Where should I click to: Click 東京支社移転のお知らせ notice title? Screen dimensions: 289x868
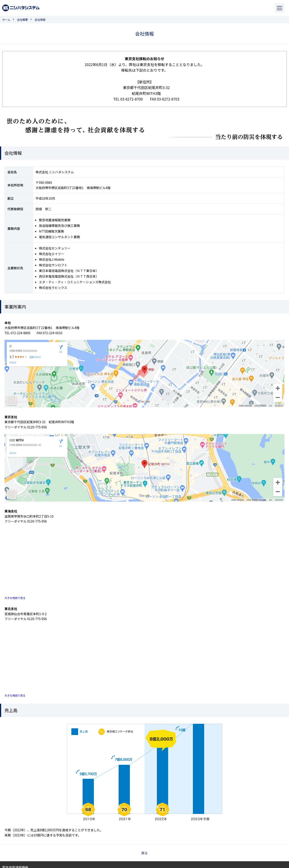click(144, 59)
